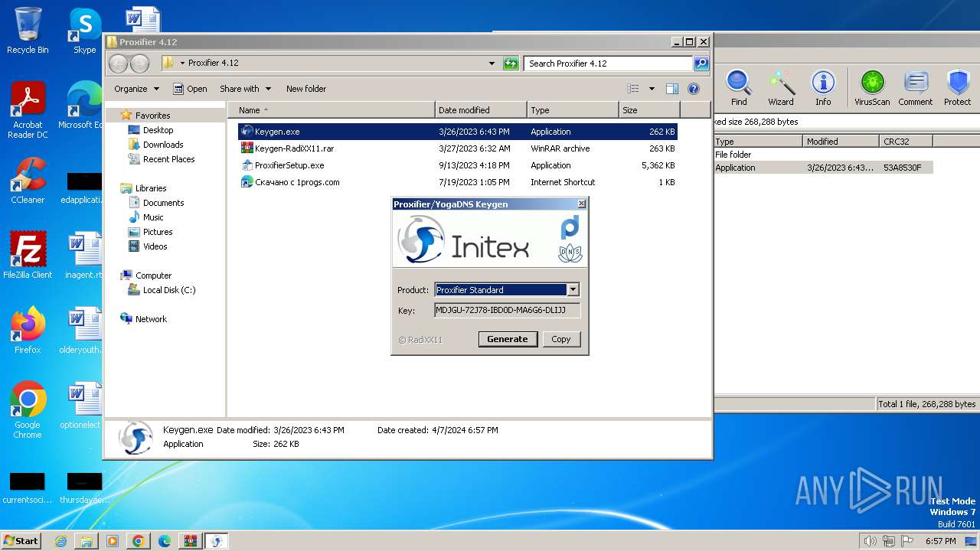Toggle the preview pane icon
This screenshot has height=551, width=980.
click(x=672, y=89)
